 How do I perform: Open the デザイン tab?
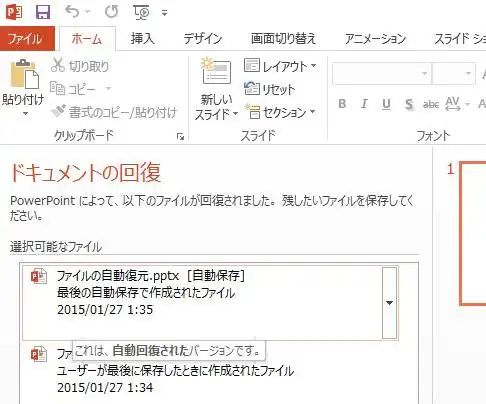point(203,39)
